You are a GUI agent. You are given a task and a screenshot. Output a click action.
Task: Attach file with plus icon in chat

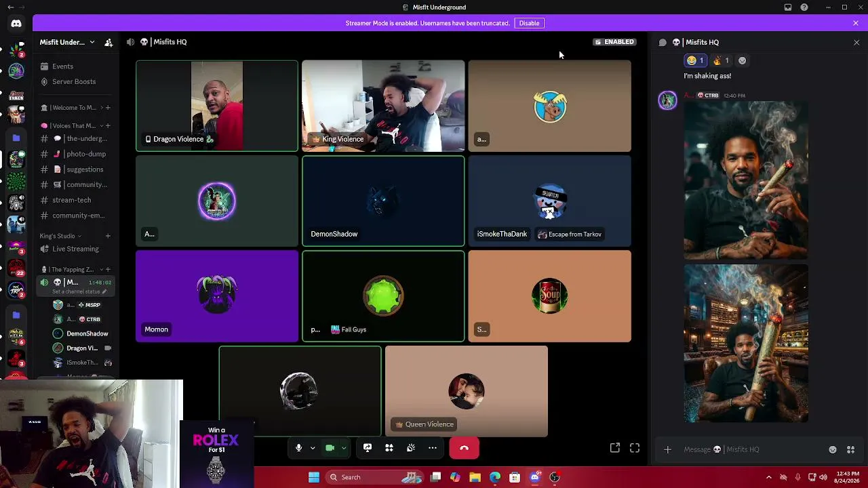(x=667, y=449)
